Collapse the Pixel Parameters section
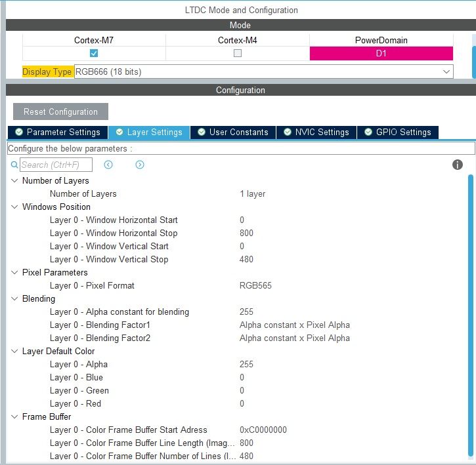 (x=14, y=272)
